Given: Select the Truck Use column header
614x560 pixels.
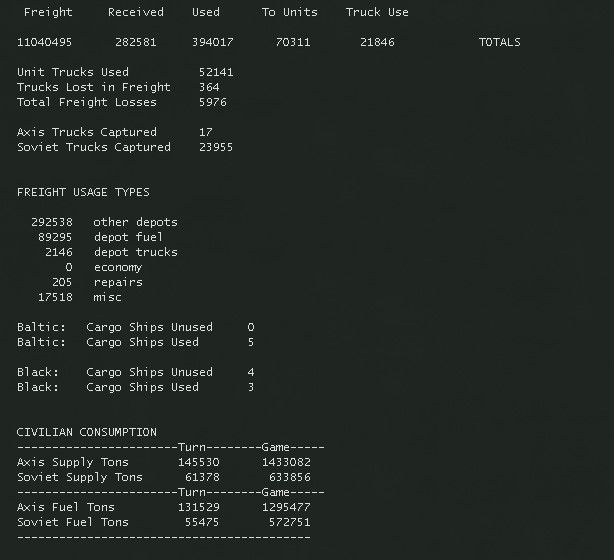Looking at the screenshot, I should pyautogui.click(x=377, y=12).
